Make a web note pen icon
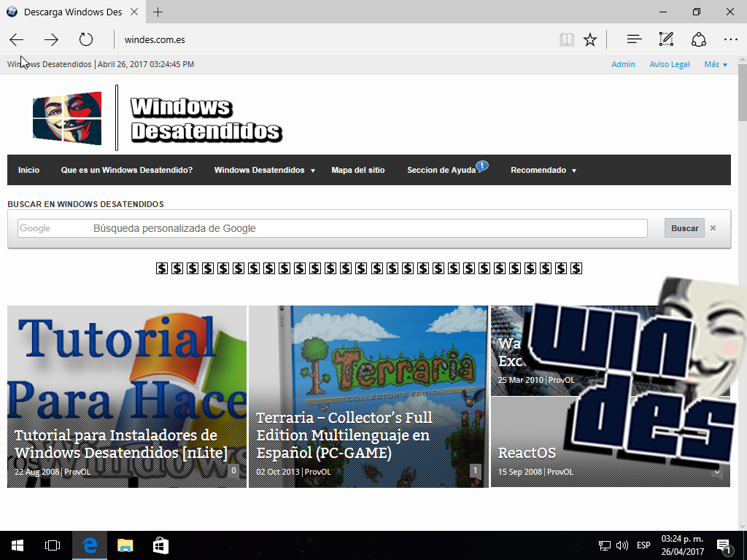747x560 pixels. click(666, 39)
